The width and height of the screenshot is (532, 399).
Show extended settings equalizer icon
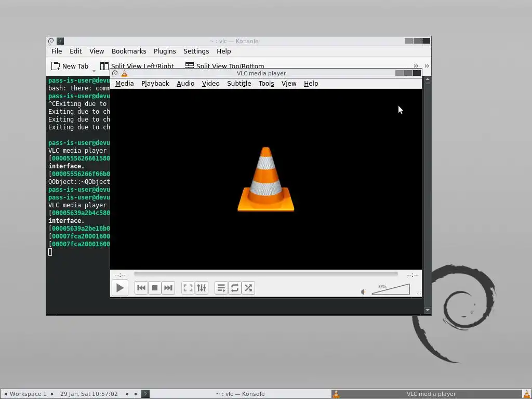click(202, 288)
